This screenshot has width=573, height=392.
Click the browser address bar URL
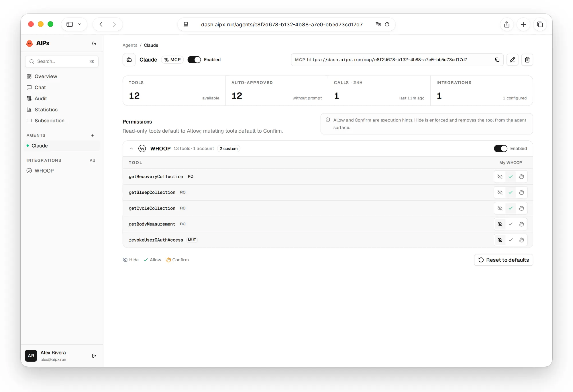pyautogui.click(x=282, y=24)
